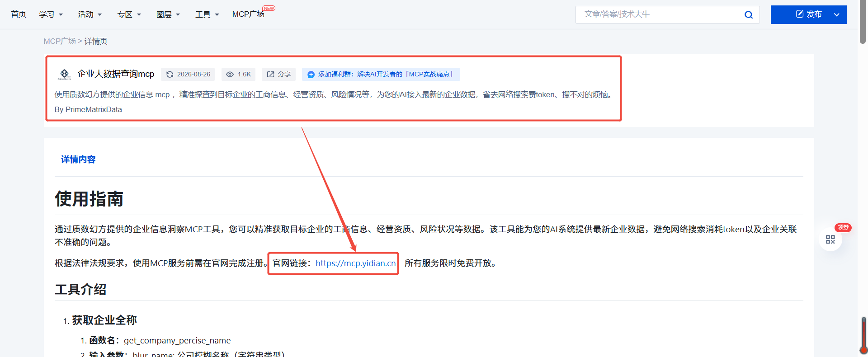Select the 详情内容 tab
Screen dimensions: 868x357
[x=78, y=160]
